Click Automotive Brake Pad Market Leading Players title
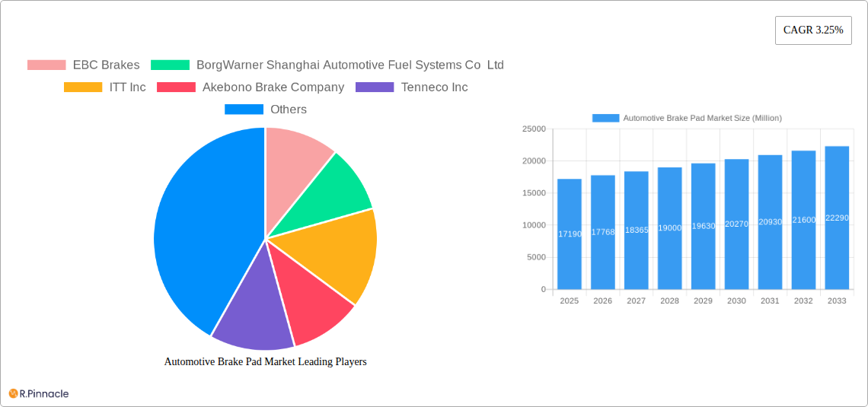This screenshot has width=868, height=407. point(266,361)
